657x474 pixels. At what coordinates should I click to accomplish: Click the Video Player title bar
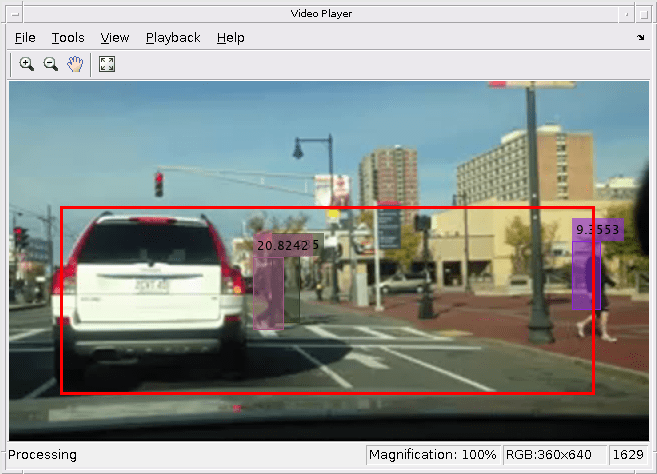321,14
